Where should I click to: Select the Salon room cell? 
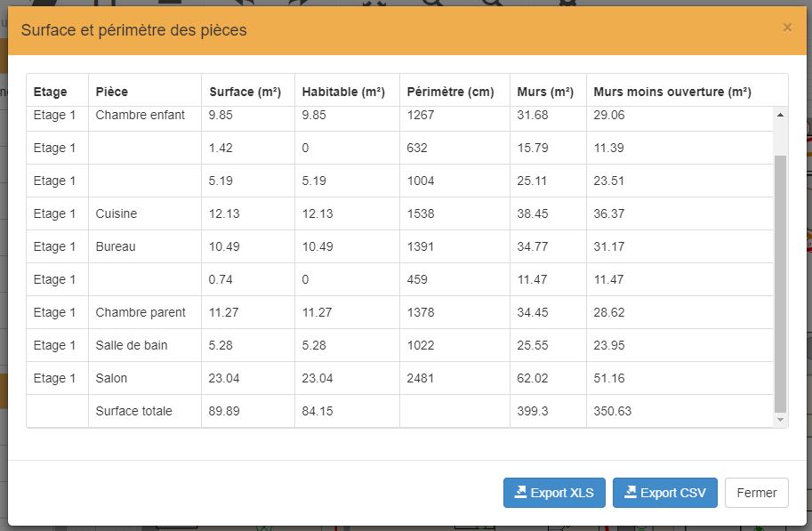(x=111, y=378)
